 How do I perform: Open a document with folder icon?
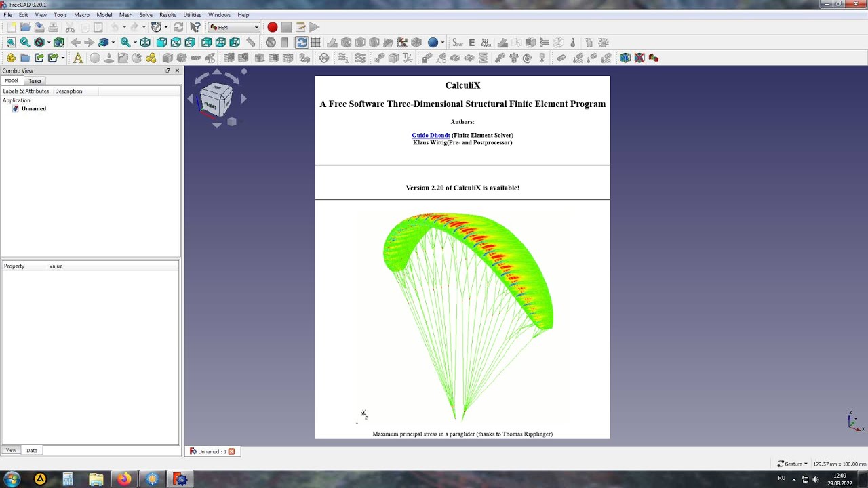[x=25, y=27]
